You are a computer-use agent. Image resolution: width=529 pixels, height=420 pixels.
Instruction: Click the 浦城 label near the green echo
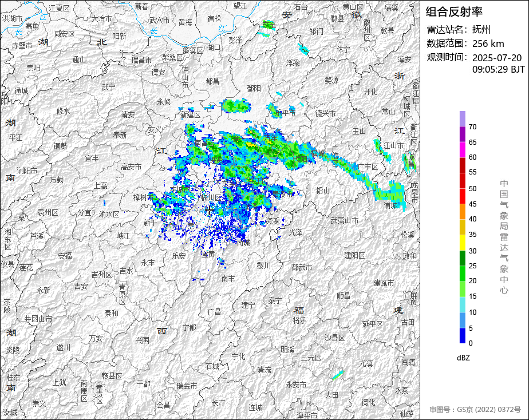[390, 205]
